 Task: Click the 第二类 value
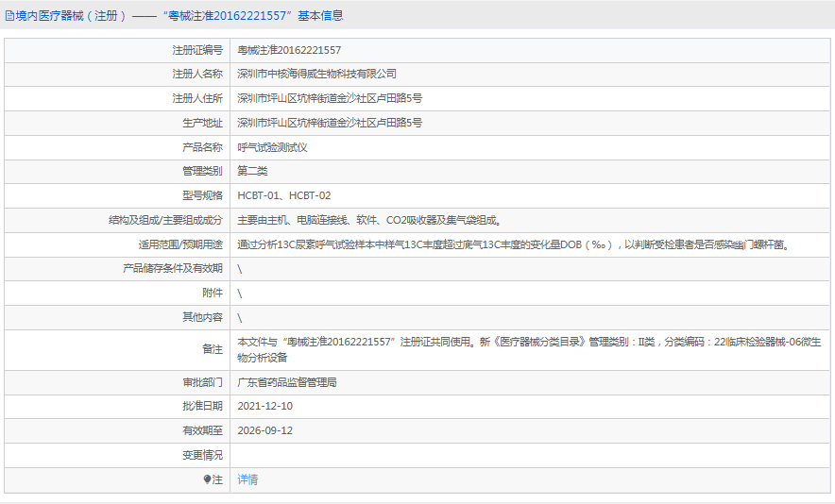tap(252, 171)
